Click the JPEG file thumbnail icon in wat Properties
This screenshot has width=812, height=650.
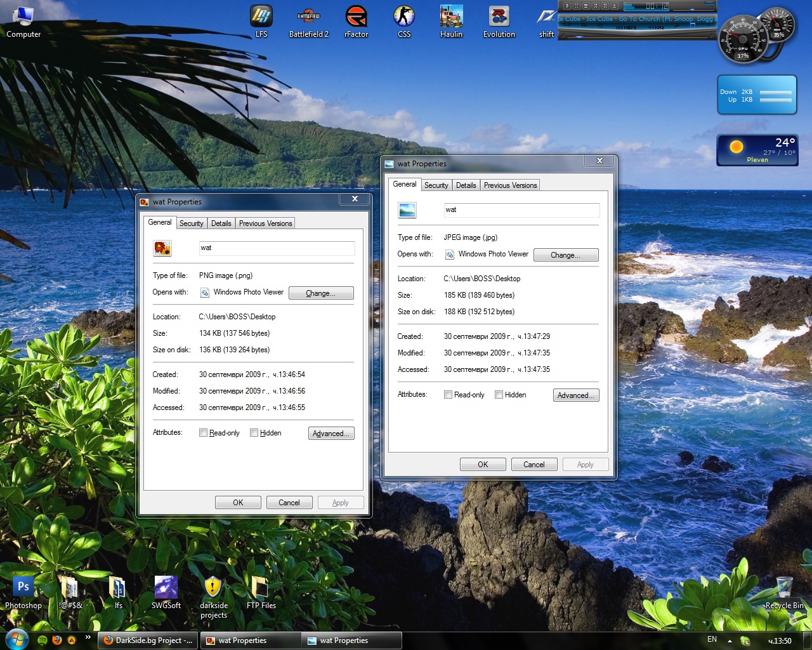(407, 210)
